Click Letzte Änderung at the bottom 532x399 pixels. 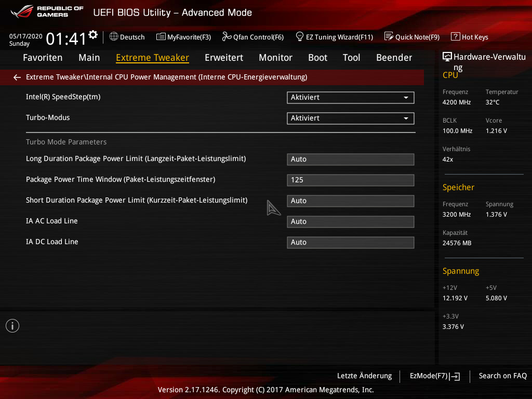[x=364, y=376]
